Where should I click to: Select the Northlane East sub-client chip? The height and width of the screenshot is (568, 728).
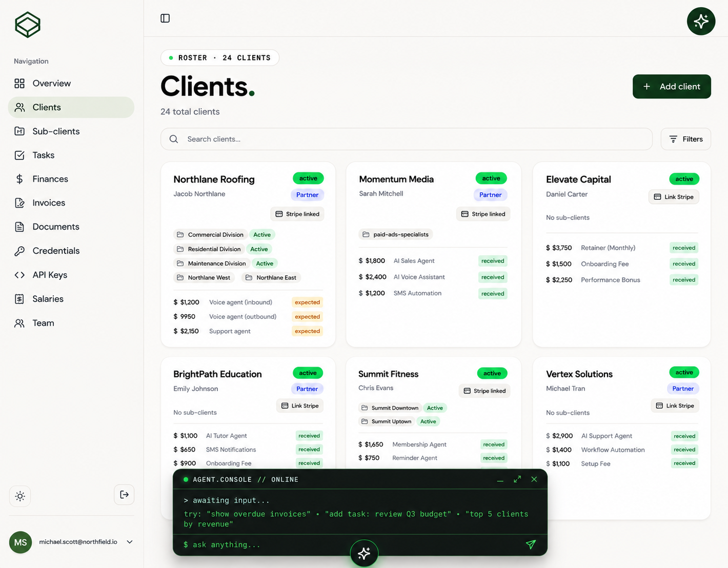pos(271,277)
